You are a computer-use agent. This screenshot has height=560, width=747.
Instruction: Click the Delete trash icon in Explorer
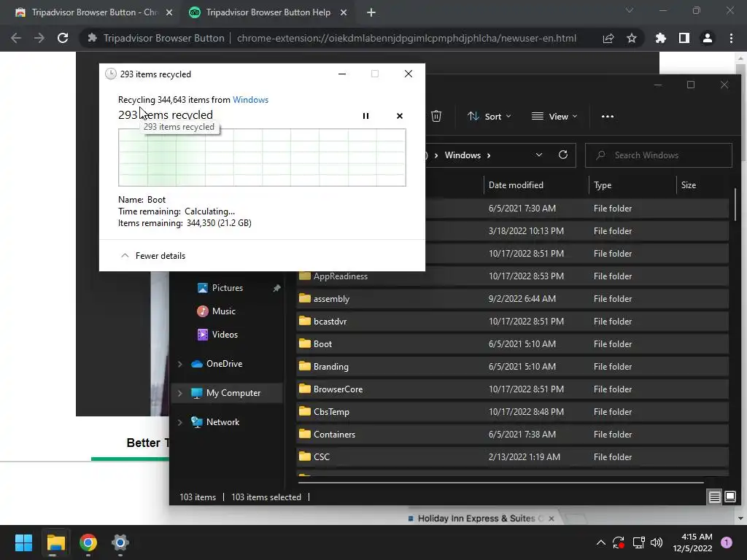click(436, 116)
